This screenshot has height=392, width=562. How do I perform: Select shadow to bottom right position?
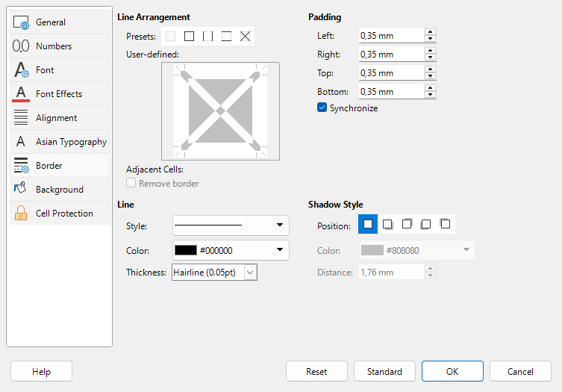387,224
